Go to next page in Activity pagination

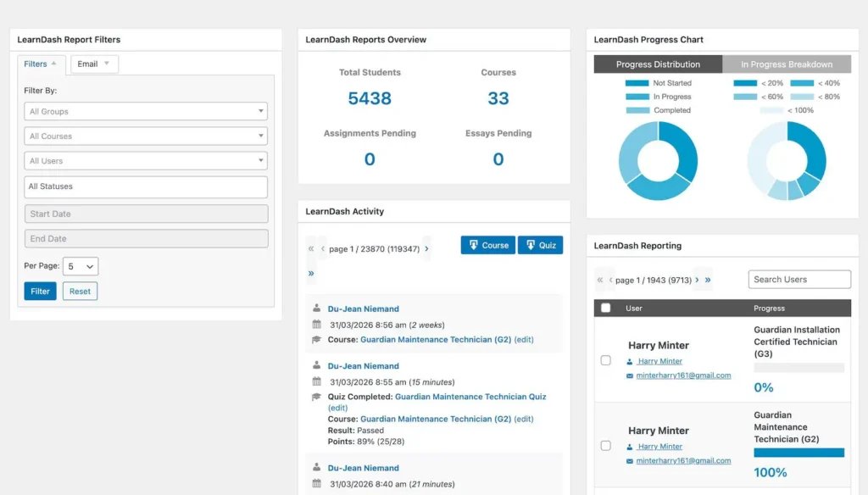tap(427, 248)
